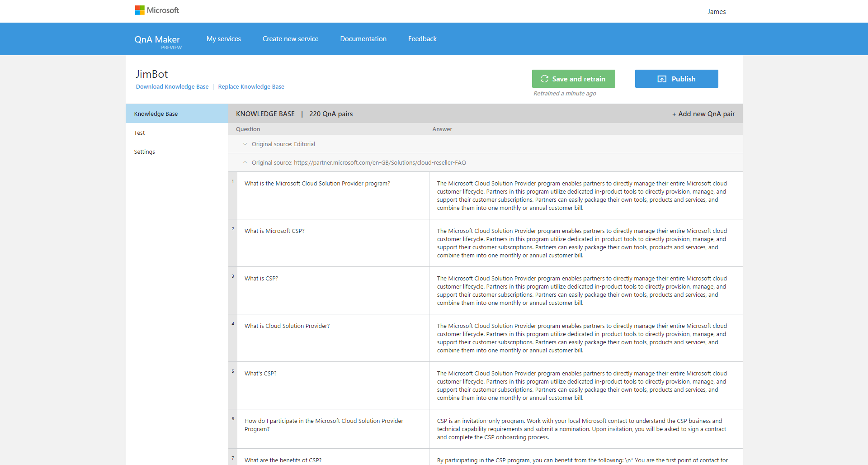
Task: Select row number 4 handle
Action: (233, 338)
